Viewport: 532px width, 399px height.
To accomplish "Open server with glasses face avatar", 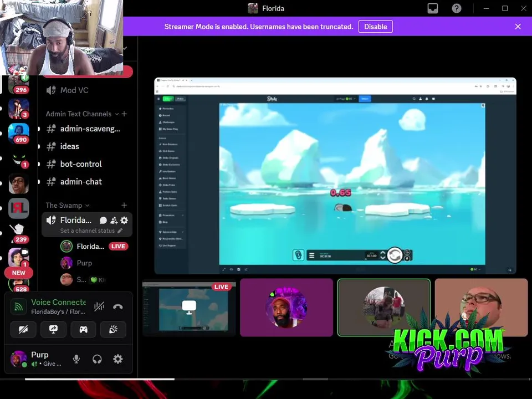I will click(x=19, y=183).
